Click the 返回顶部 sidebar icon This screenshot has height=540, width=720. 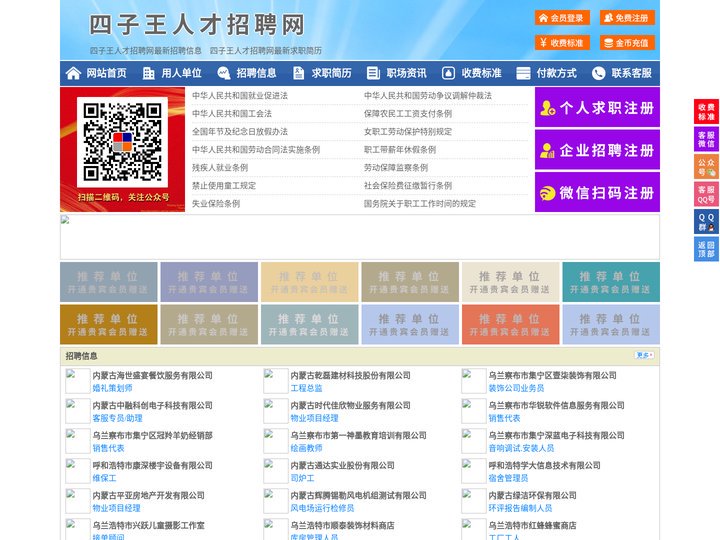706,249
